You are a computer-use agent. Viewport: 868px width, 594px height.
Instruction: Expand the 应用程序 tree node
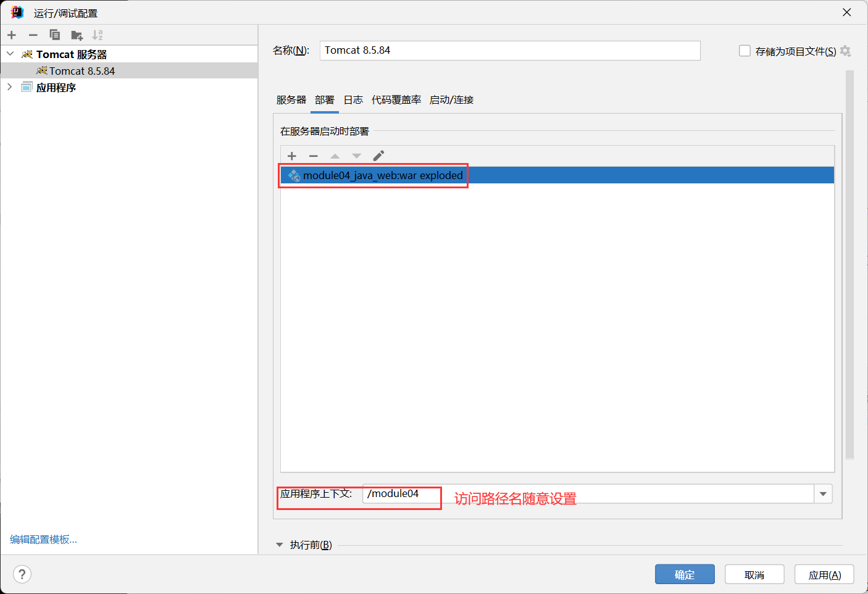[10, 87]
